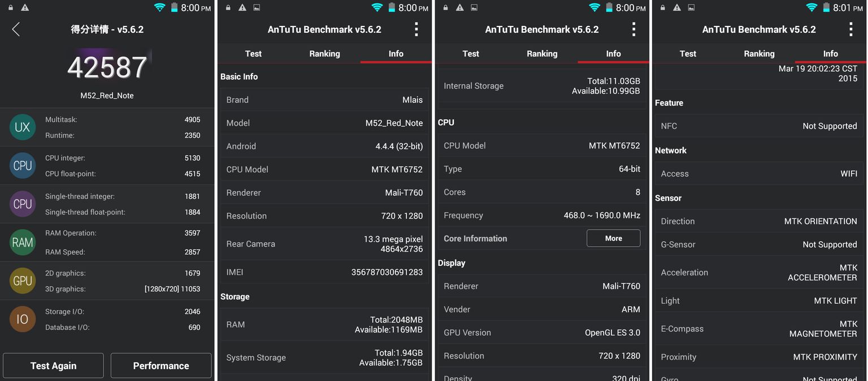Click the 42587 total score
The width and height of the screenshot is (868, 381).
pos(107,67)
